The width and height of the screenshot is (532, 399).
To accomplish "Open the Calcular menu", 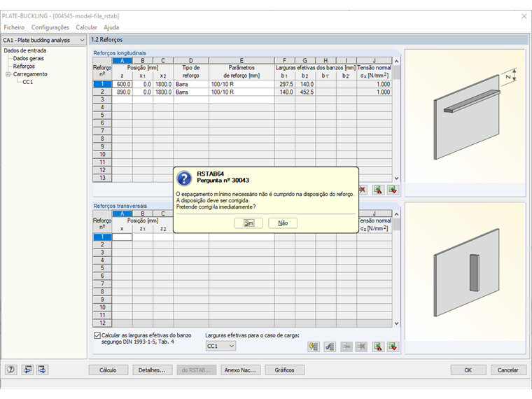I will (86, 27).
